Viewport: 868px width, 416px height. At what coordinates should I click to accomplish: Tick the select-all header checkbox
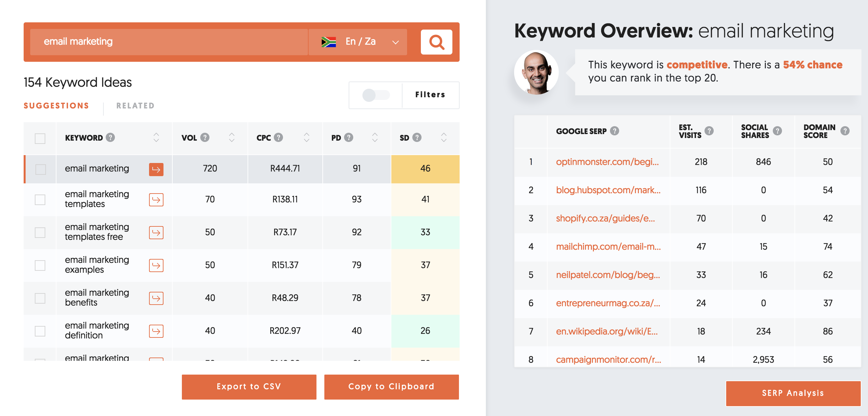coord(40,138)
